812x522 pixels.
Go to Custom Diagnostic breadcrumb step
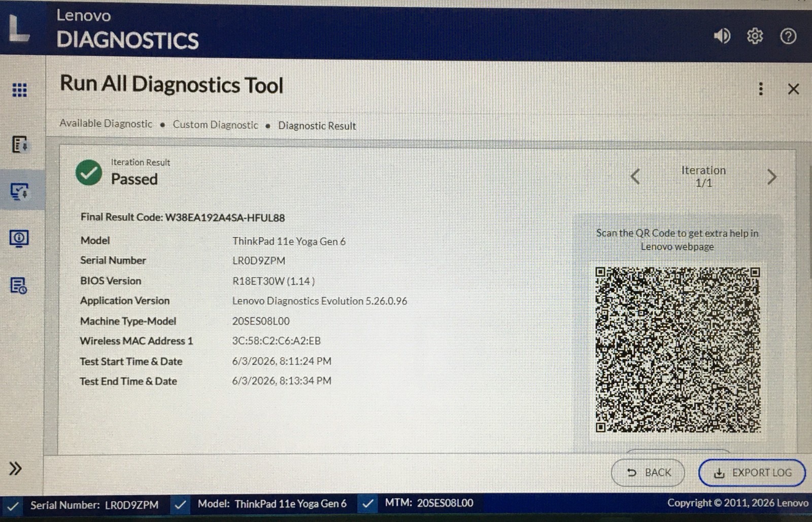[x=215, y=124]
